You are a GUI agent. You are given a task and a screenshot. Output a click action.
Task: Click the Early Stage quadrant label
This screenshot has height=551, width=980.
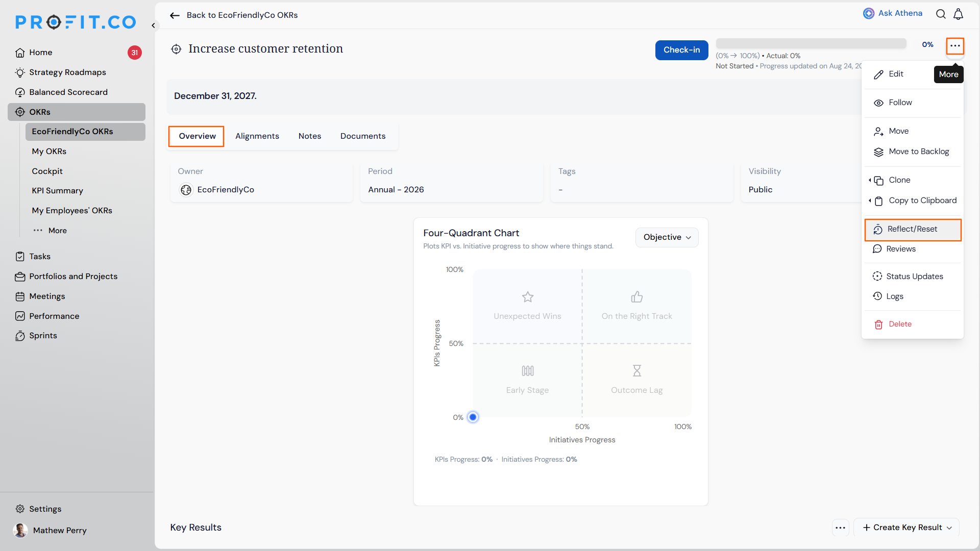pyautogui.click(x=527, y=390)
